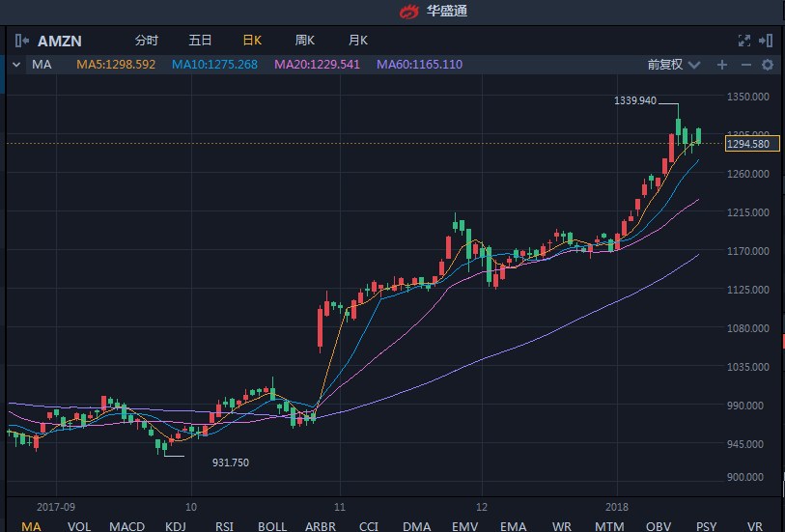
Task: Select the 月K monthly candlestick tab
Action: (358, 41)
